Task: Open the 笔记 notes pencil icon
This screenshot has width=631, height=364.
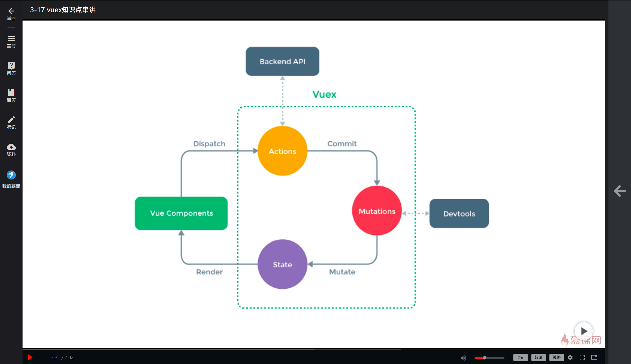Action: pos(11,120)
